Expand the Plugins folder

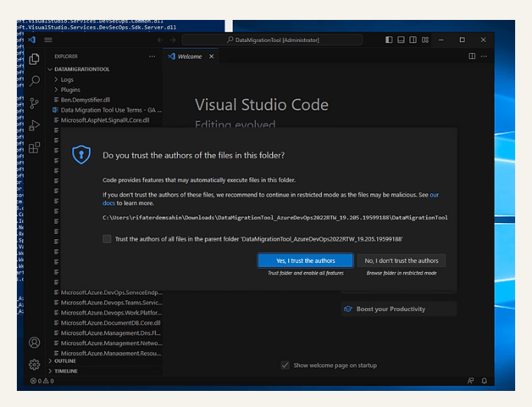(105, 90)
